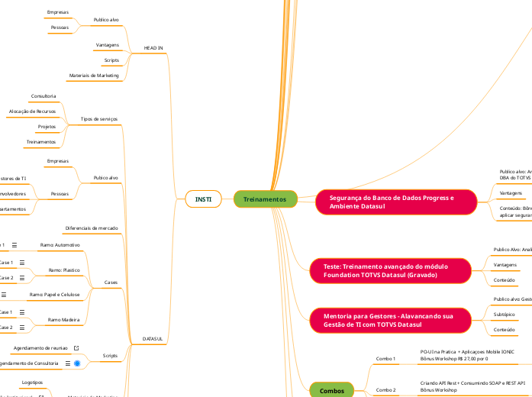The width and height of the screenshot is (532, 397).
Task: Open note icon of Ramo Madeira Case 1
Action: (x=22, y=312)
